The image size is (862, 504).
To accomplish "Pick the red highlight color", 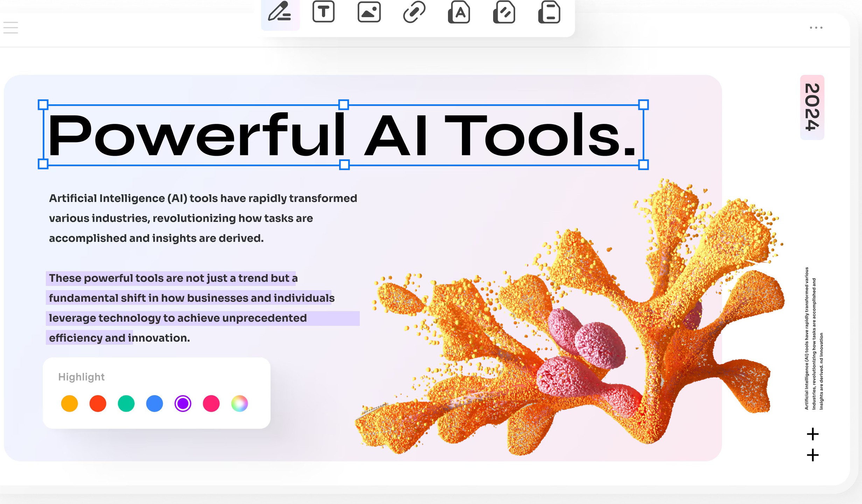I will [x=98, y=404].
